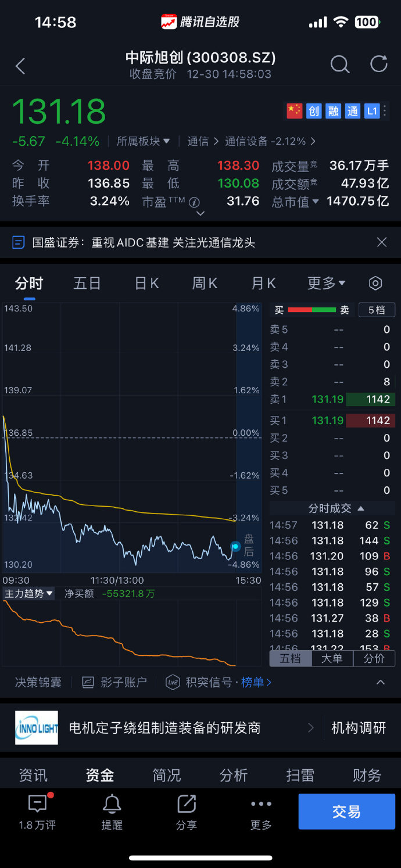Screen dimensions: 401x868
Task: Open the 机构调研 link
Action: tap(359, 727)
